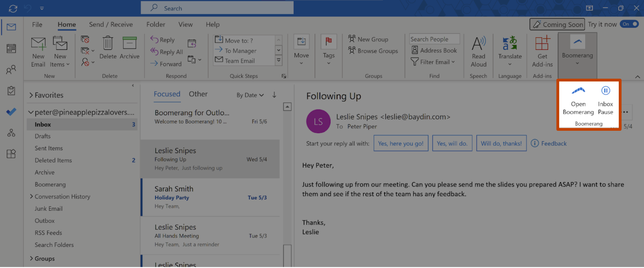Screen dimensions: 644x268
Task: Open the Boomerang for Outlook welcome email
Action: point(210,120)
